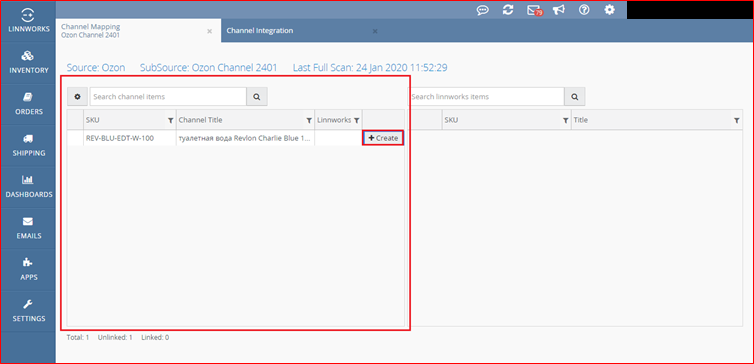Click the channel items search magnifier button
The image size is (754, 364).
(x=257, y=97)
